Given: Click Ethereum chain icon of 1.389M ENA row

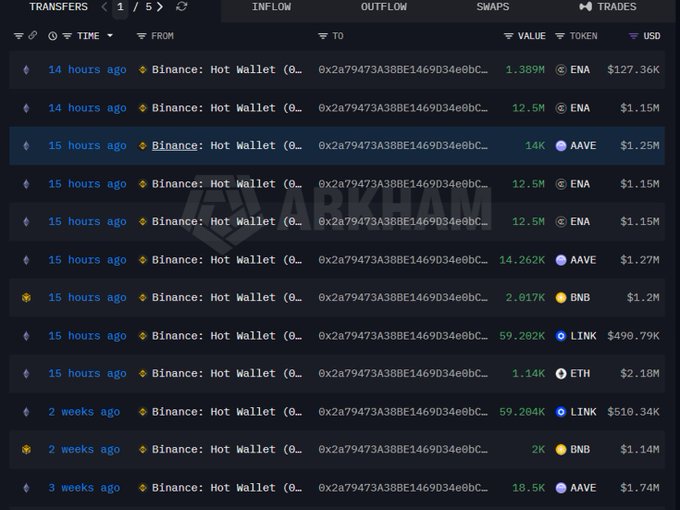Looking at the screenshot, I should 26,70.
